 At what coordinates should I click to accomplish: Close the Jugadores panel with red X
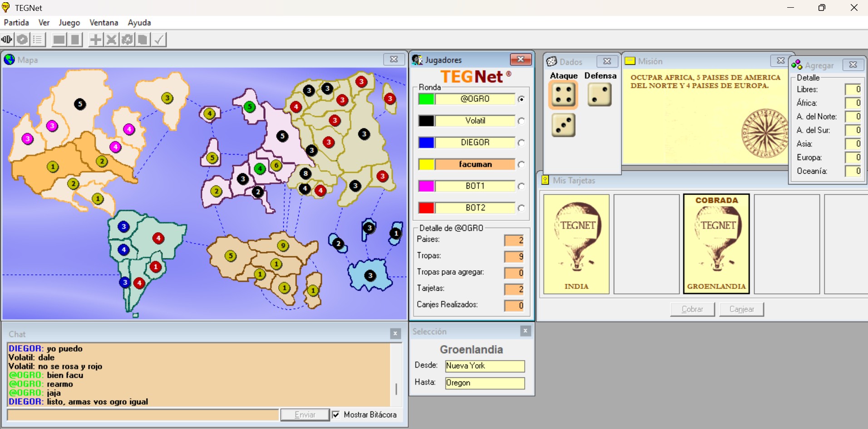click(x=520, y=59)
